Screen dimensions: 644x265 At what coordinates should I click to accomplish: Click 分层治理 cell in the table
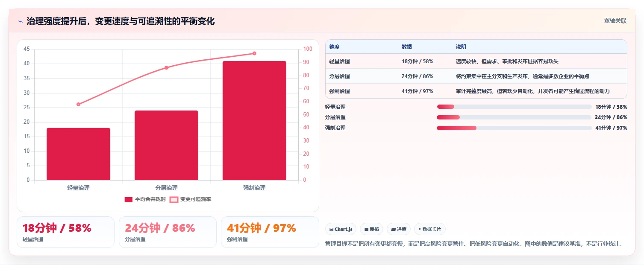(340, 76)
